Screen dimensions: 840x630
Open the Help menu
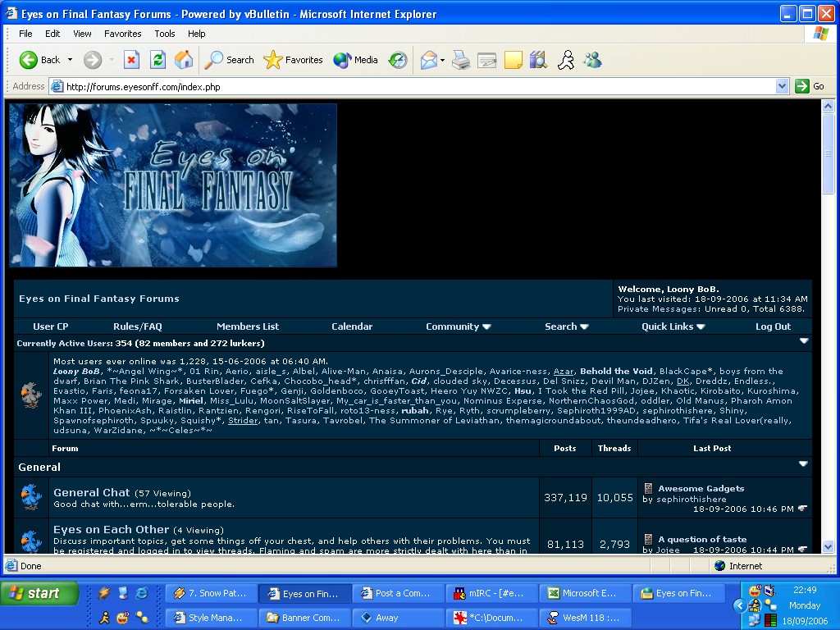(197, 34)
